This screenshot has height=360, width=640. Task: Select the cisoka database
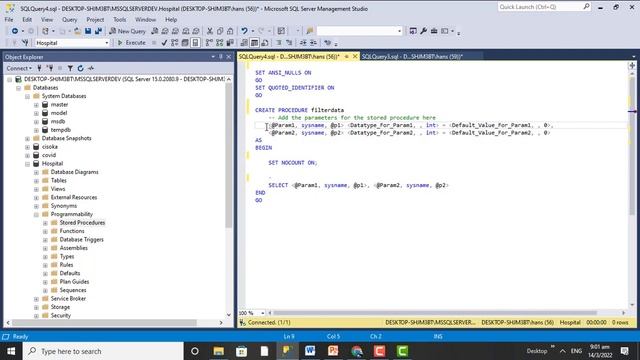(x=50, y=147)
